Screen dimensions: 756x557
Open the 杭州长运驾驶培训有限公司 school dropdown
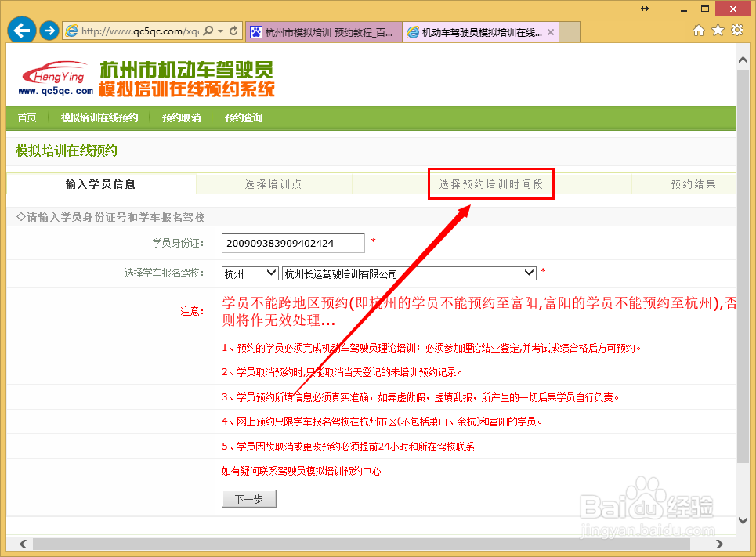409,273
